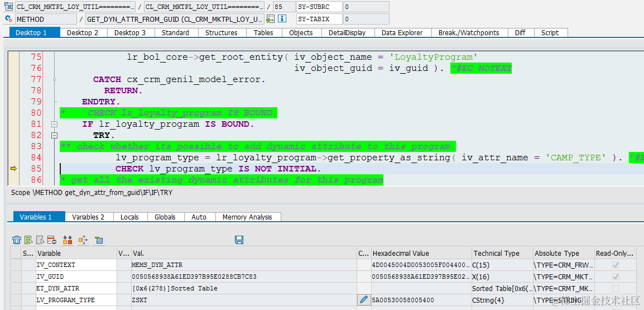Select the Auto tab
The image size is (644, 310).
[199, 217]
